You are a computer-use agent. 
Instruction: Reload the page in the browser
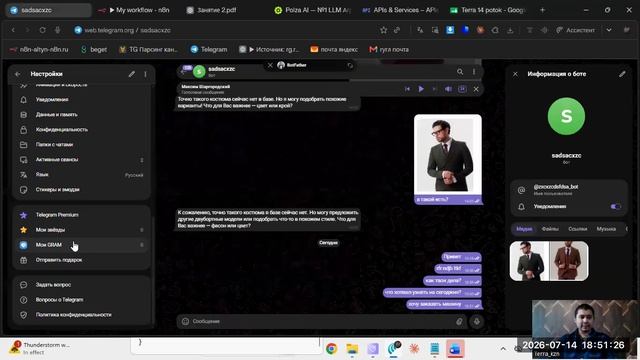pyautogui.click(x=42, y=30)
